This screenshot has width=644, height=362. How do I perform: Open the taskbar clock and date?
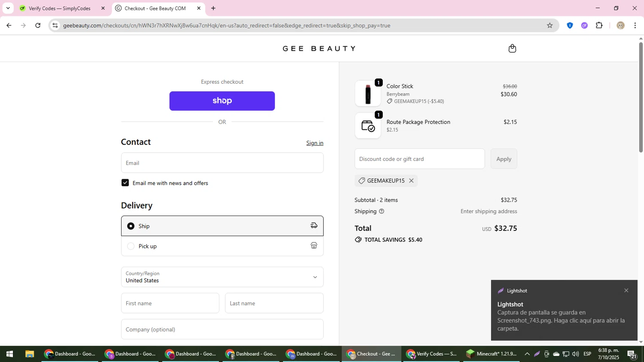[608, 354]
